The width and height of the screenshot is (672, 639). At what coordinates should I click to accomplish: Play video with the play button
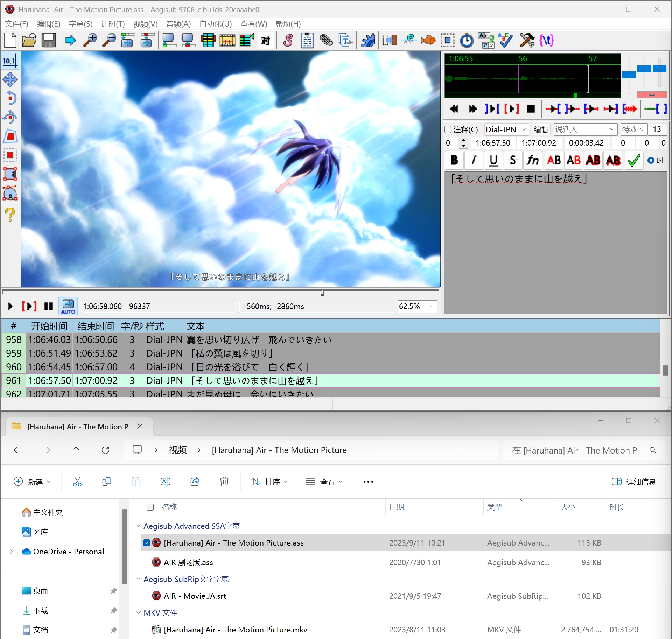coord(10,306)
